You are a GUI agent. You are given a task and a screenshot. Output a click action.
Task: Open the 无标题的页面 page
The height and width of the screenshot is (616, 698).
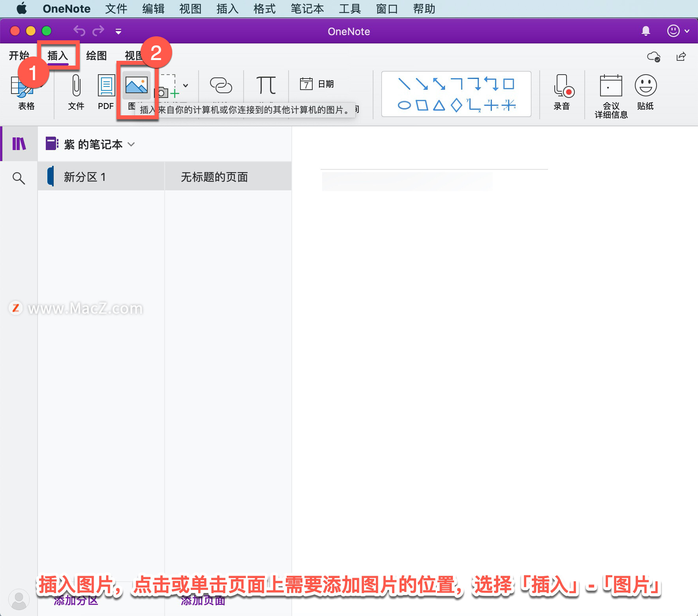[228, 177]
